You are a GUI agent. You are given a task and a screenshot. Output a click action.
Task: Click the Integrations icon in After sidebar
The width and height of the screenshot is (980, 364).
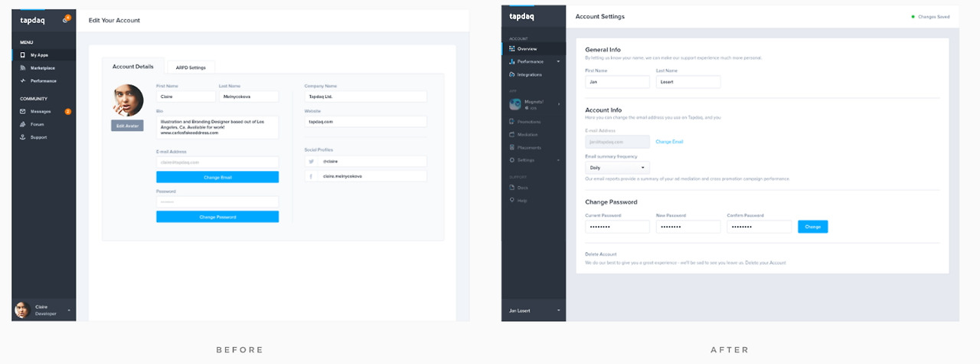tap(512, 74)
